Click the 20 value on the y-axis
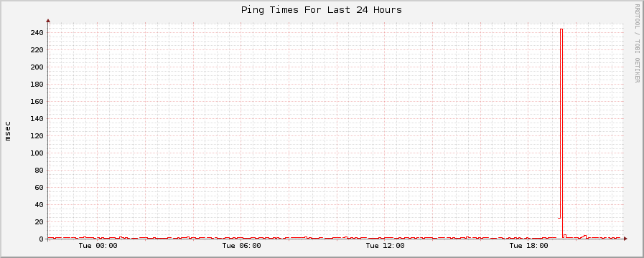 [x=39, y=222]
